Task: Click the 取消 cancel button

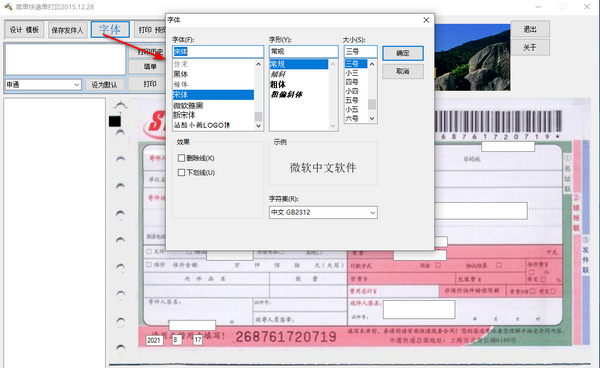Action: (x=403, y=71)
